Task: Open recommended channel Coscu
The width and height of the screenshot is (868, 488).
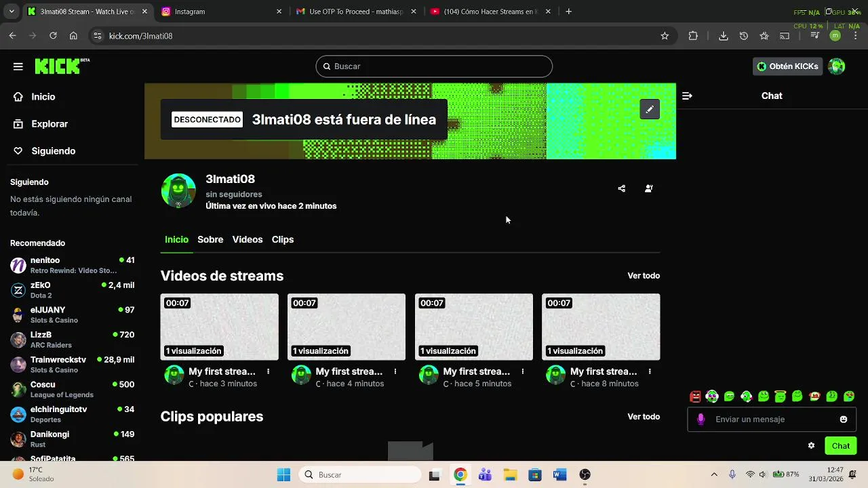Action: pos(72,389)
